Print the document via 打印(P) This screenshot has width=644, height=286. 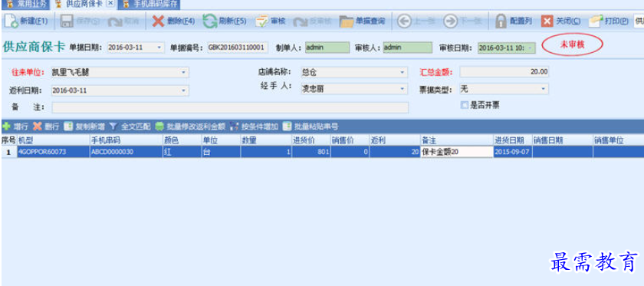[x=609, y=21]
